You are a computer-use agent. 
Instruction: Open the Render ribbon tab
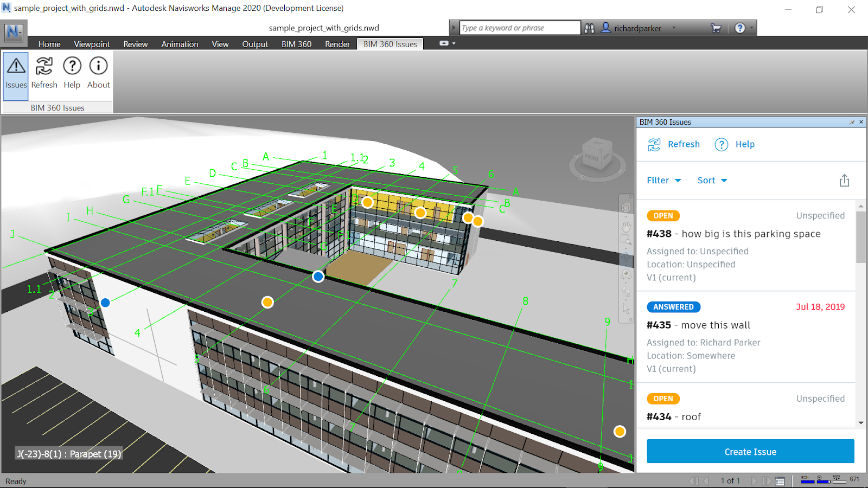337,44
